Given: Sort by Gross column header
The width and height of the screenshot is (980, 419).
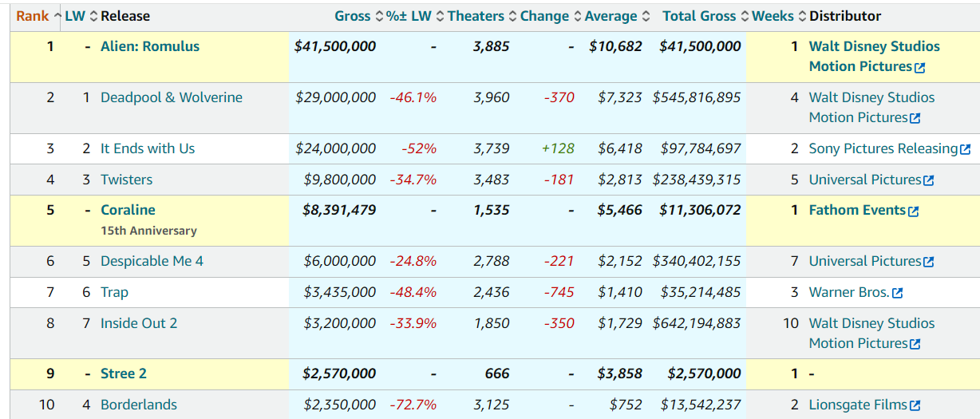Looking at the screenshot, I should pyautogui.click(x=352, y=16).
